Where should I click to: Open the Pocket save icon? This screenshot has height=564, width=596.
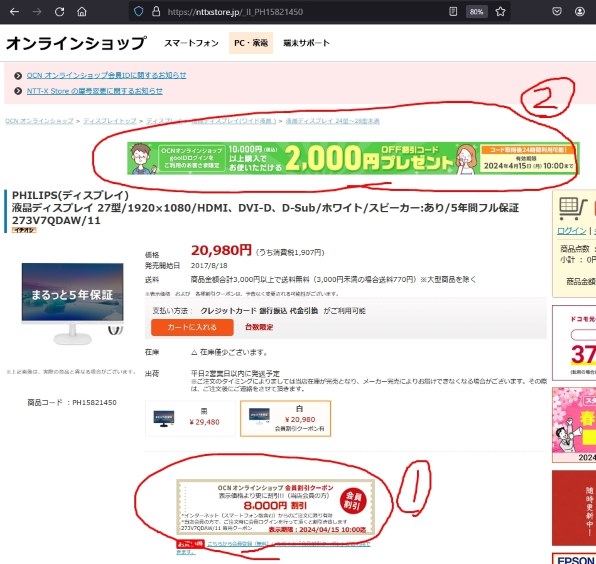point(557,11)
